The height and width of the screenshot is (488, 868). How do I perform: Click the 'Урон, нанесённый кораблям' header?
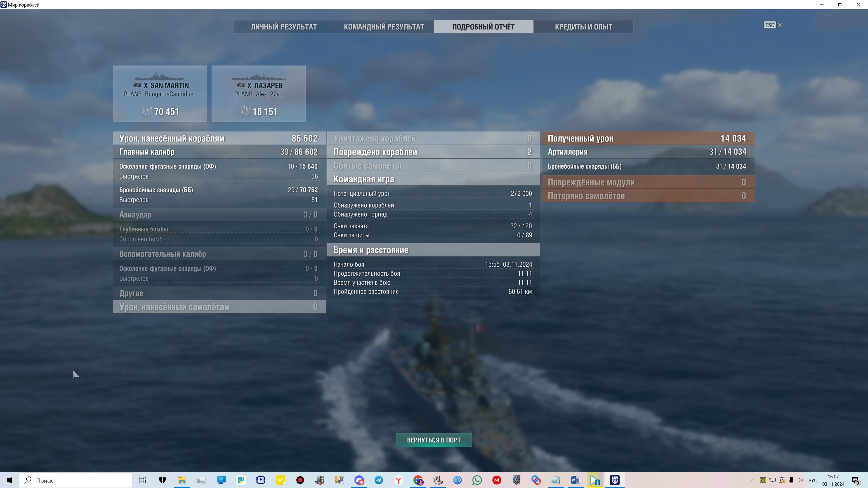(x=219, y=138)
